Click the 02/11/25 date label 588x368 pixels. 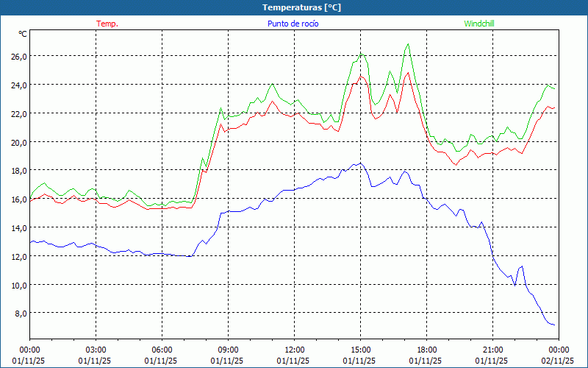click(x=558, y=361)
